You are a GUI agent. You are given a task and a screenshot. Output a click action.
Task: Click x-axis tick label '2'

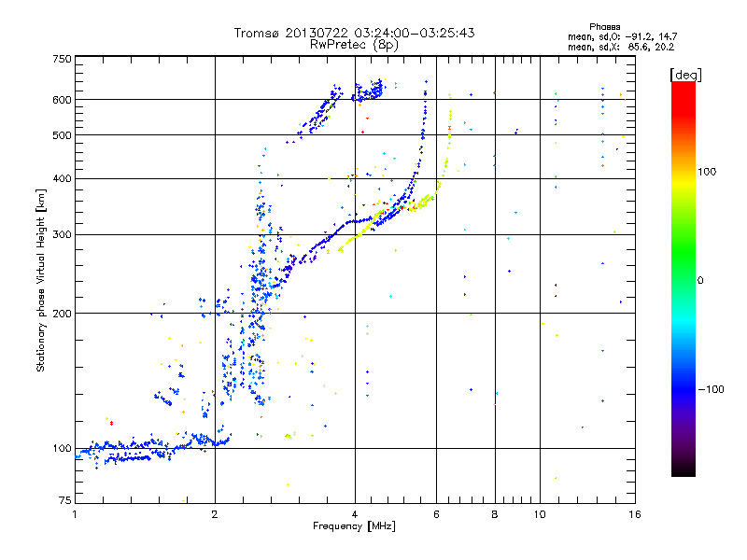(215, 514)
